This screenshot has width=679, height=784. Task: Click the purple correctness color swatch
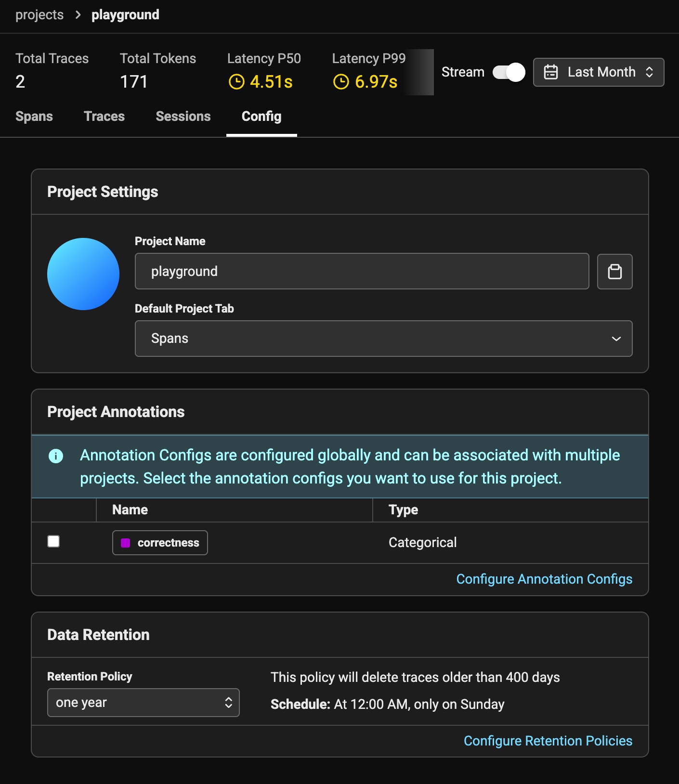point(125,543)
